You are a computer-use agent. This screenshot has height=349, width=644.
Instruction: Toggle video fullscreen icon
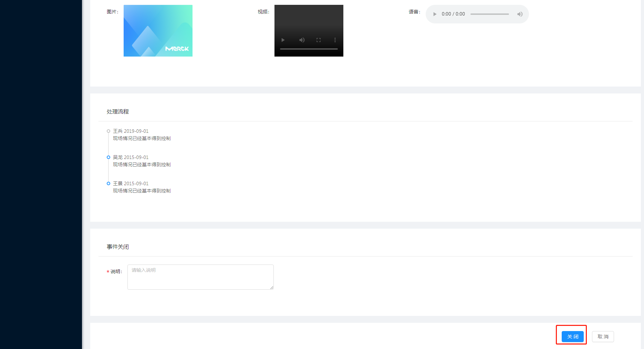tap(319, 40)
